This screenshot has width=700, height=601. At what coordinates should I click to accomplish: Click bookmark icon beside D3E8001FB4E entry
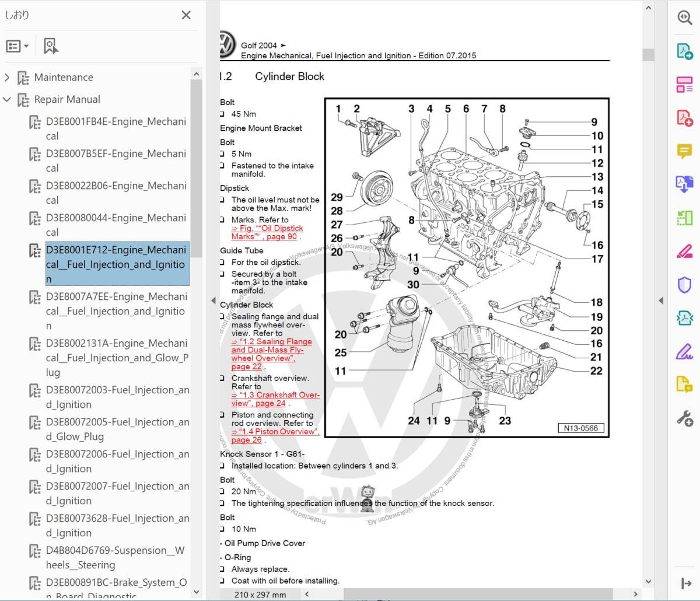point(35,122)
